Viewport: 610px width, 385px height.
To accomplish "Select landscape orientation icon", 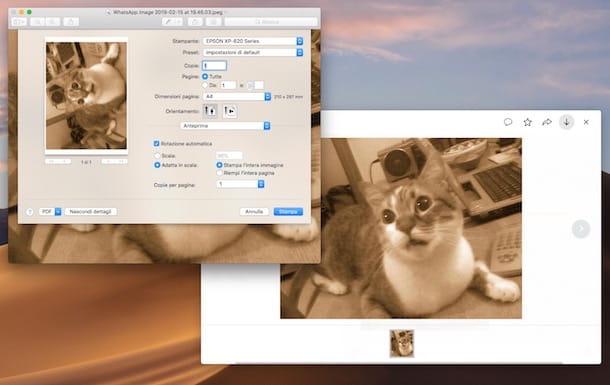I will click(230, 111).
